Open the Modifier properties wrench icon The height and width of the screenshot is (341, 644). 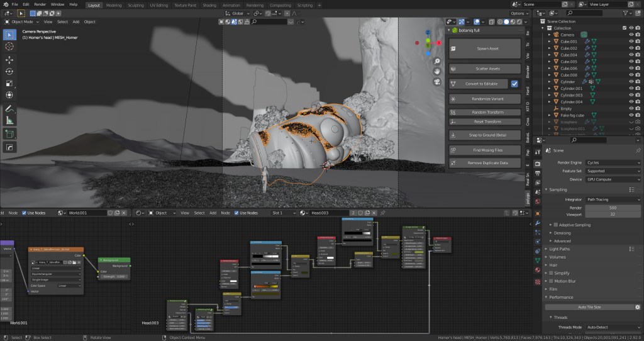coord(537,223)
